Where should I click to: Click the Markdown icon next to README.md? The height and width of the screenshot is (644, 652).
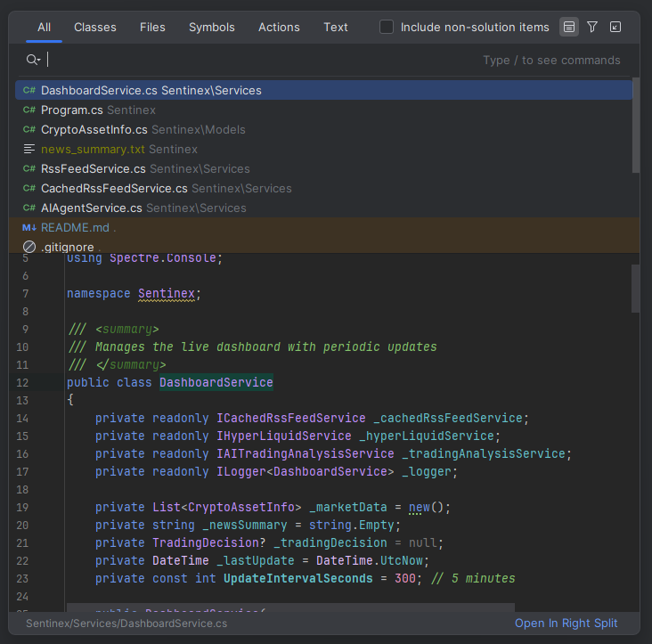click(29, 227)
